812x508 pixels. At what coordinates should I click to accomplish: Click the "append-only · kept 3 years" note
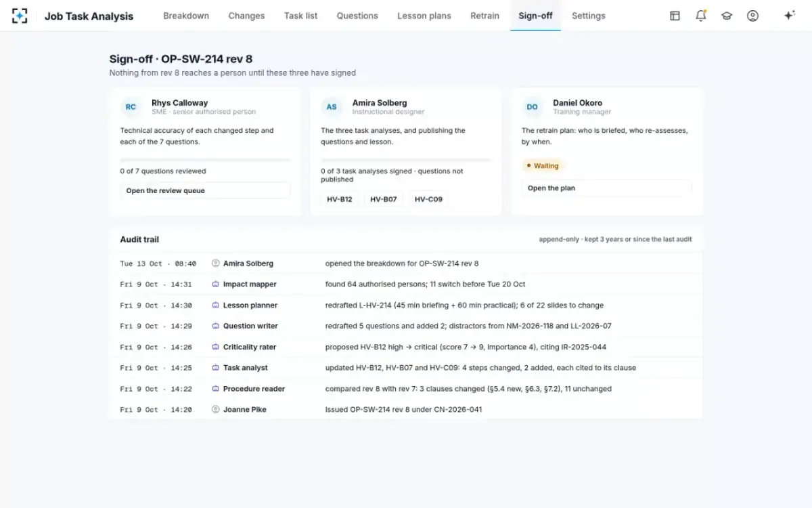[x=615, y=239]
